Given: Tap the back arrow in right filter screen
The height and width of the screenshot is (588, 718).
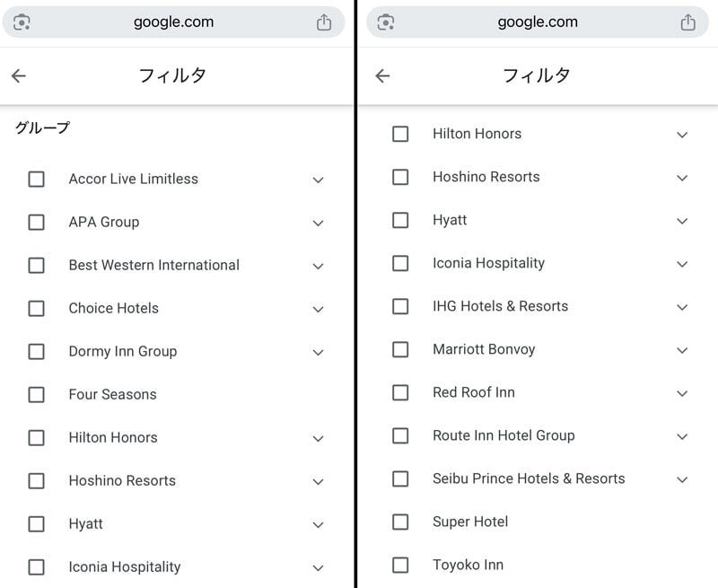Looking at the screenshot, I should [x=383, y=76].
